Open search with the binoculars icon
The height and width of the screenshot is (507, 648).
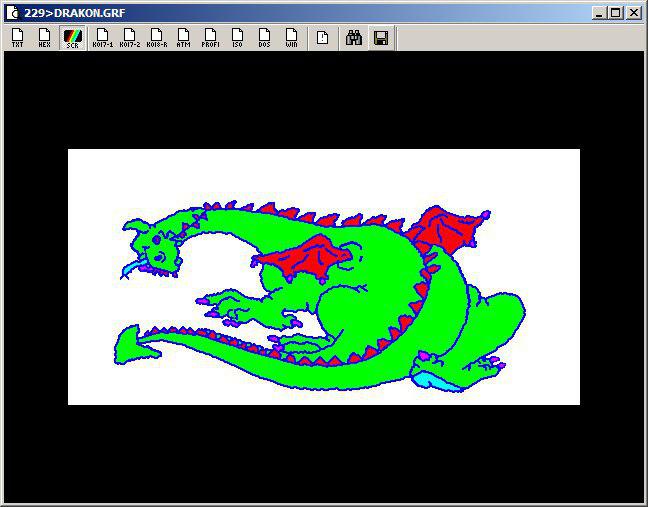click(354, 38)
